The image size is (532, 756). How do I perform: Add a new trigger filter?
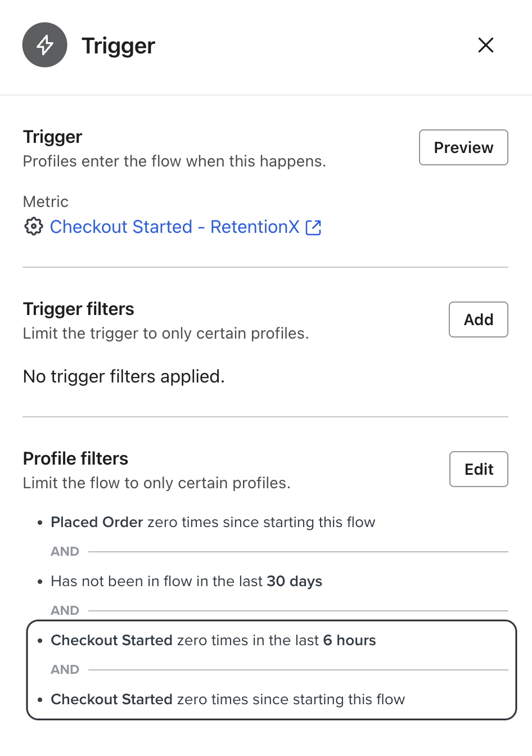pos(478,319)
